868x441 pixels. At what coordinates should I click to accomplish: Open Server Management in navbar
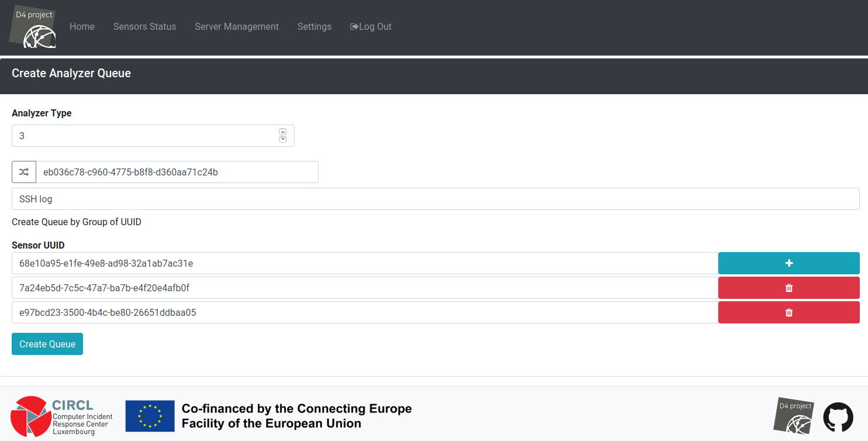coord(237,26)
